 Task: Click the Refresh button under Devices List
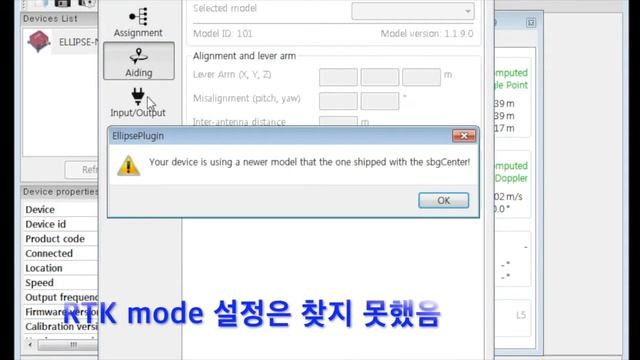(x=81, y=169)
